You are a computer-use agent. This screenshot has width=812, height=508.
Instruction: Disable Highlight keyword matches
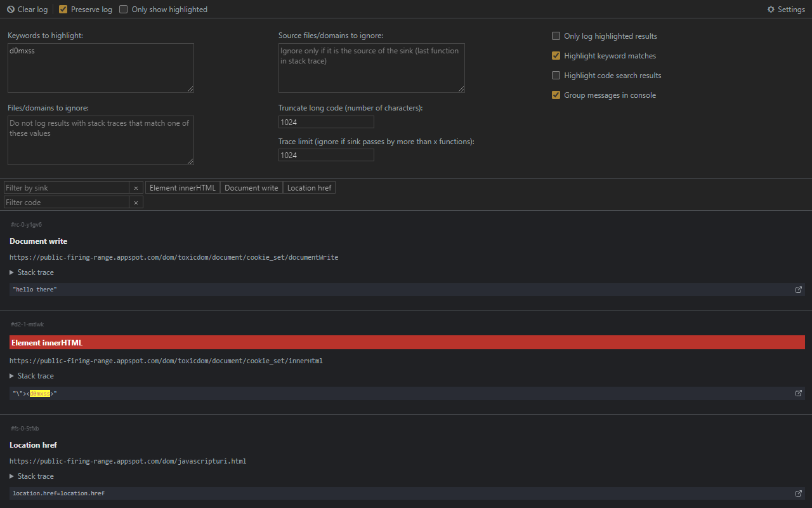(x=556, y=56)
